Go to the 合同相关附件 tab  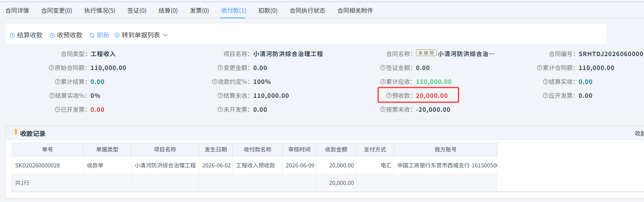click(x=355, y=11)
